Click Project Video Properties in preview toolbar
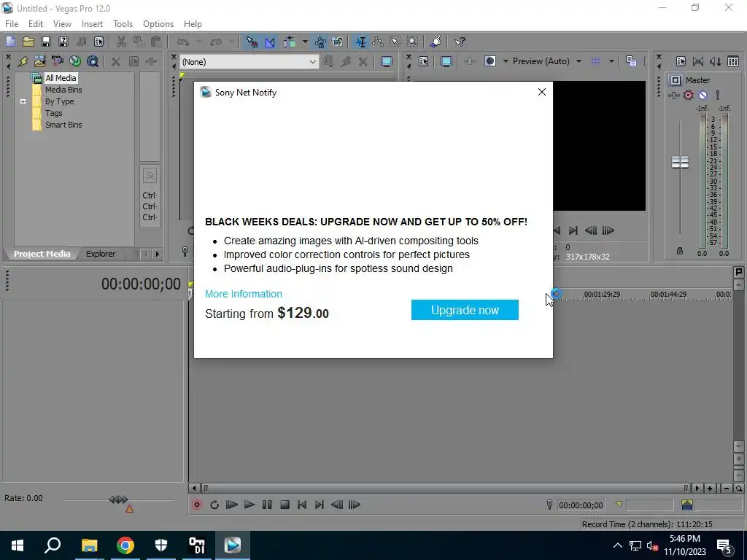Viewport: 747px width, 560px height. 424,61
